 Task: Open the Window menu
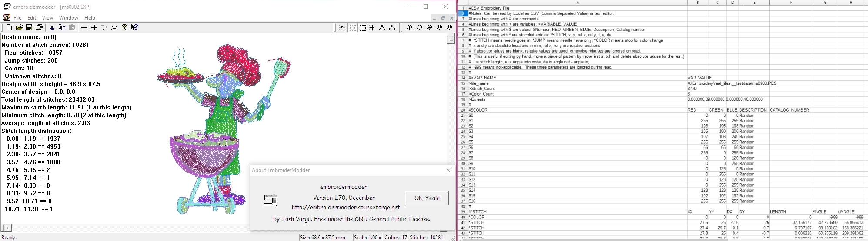point(69,18)
